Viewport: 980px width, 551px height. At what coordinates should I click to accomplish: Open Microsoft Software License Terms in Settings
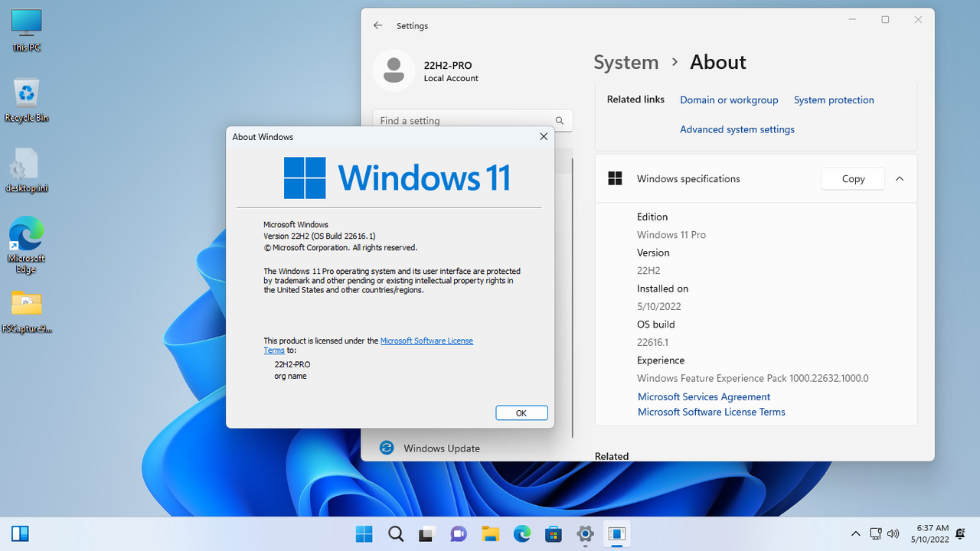[x=711, y=412]
